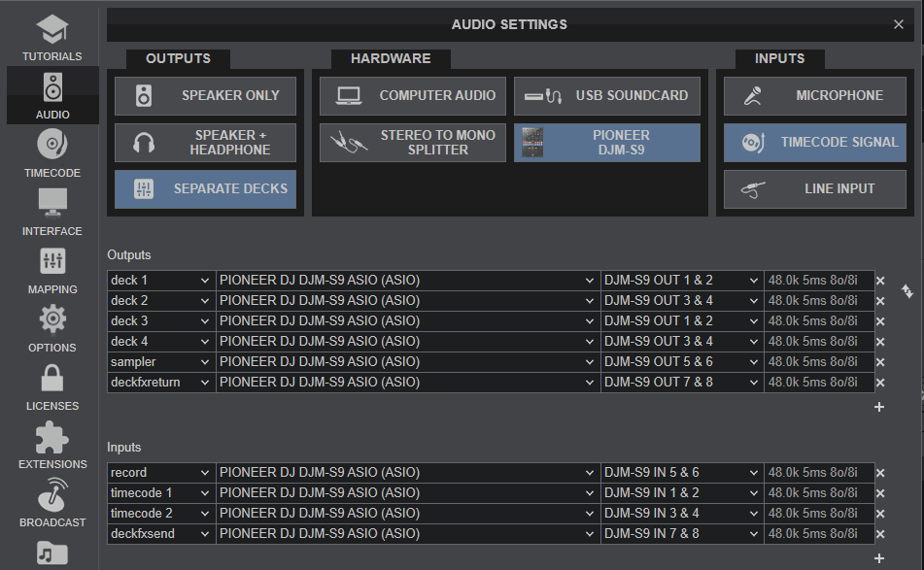Remove the deck 2 output row

[880, 301]
